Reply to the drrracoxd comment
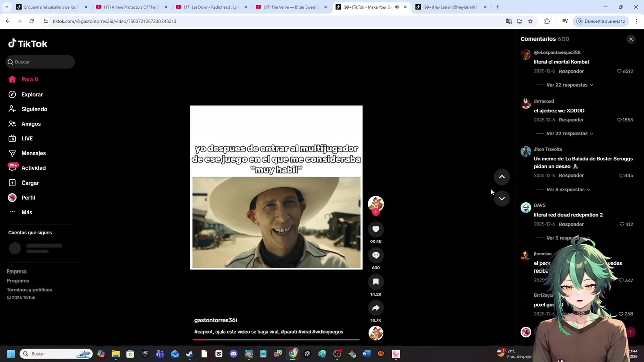This screenshot has height=362, width=644. pyautogui.click(x=571, y=120)
